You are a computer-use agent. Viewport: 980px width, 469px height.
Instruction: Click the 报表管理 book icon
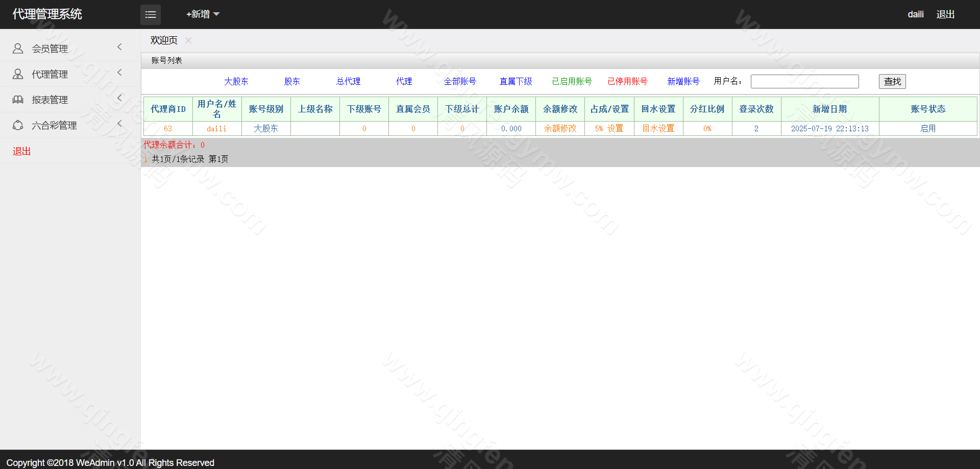point(18,100)
